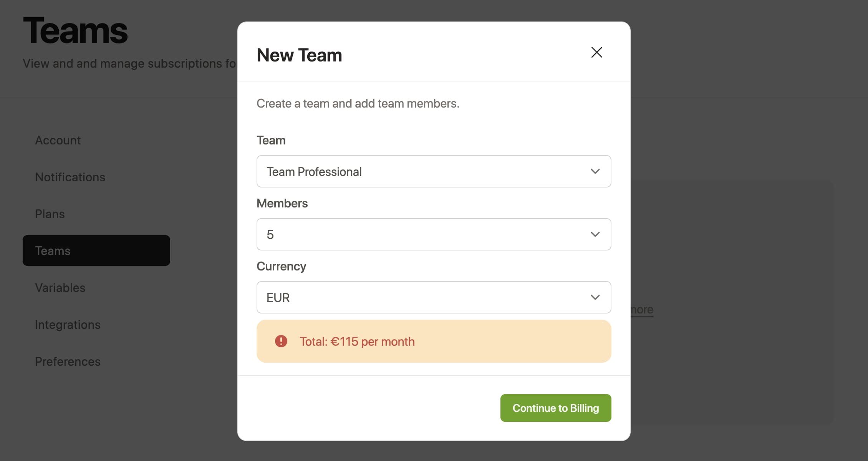Select the active Teams sidebar item
Viewport: 868px width, 461px height.
96,250
